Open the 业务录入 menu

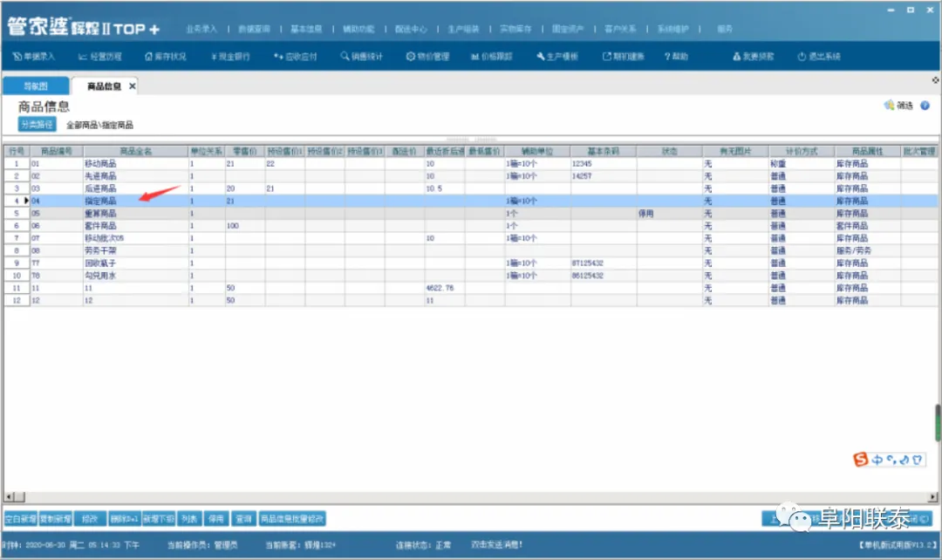pos(201,29)
